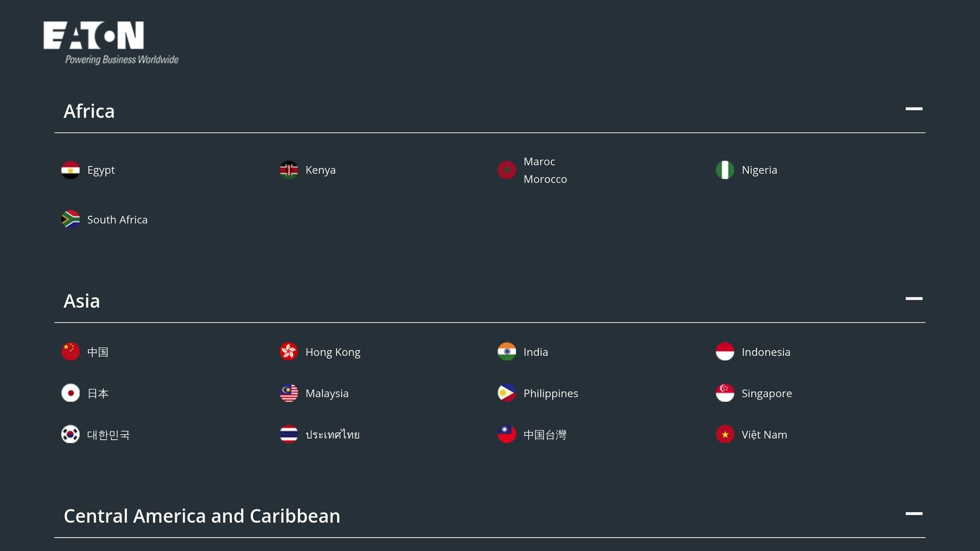Select the India flag icon

click(507, 352)
